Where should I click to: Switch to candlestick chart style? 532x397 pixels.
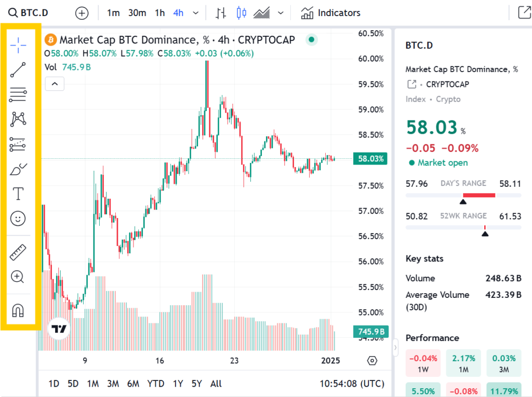coord(241,13)
